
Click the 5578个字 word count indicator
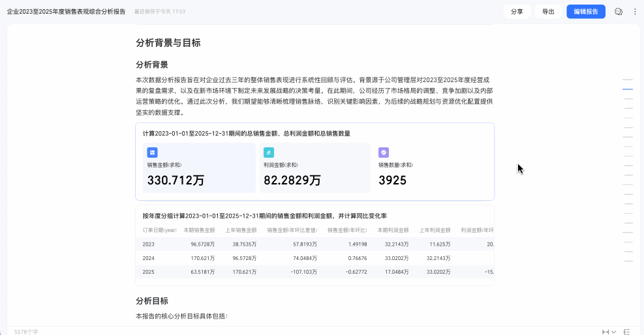[x=26, y=332]
